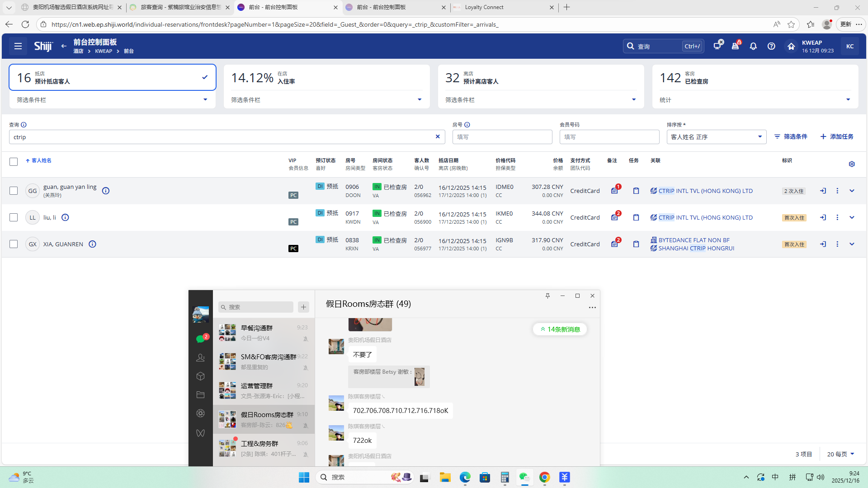The image size is (868, 488).
Task: Open the hamburger navigation menu
Action: pos(18,46)
